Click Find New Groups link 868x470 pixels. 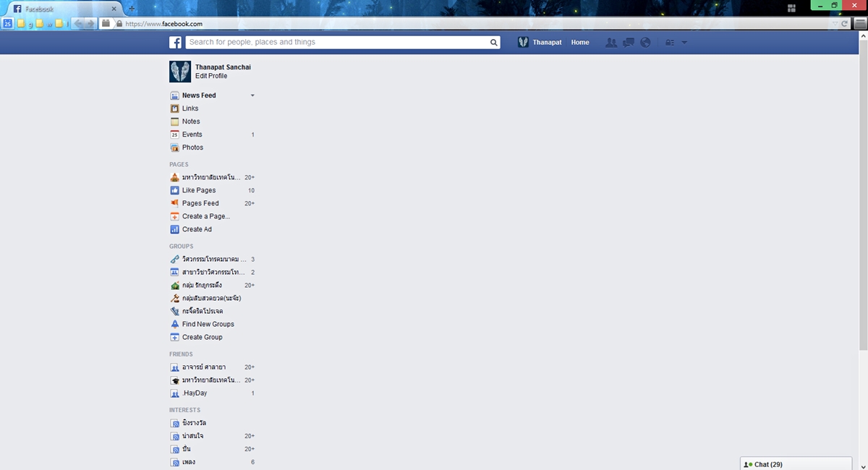(208, 324)
